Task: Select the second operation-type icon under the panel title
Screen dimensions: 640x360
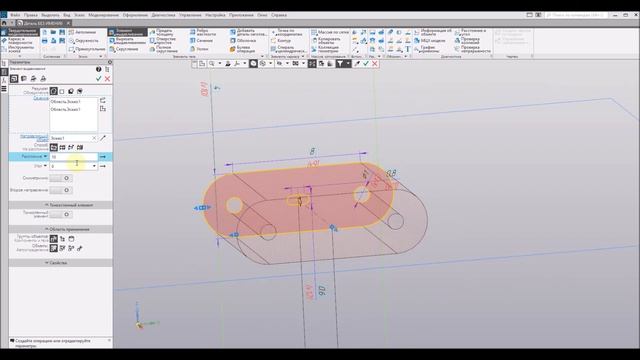Action: (x=24, y=78)
